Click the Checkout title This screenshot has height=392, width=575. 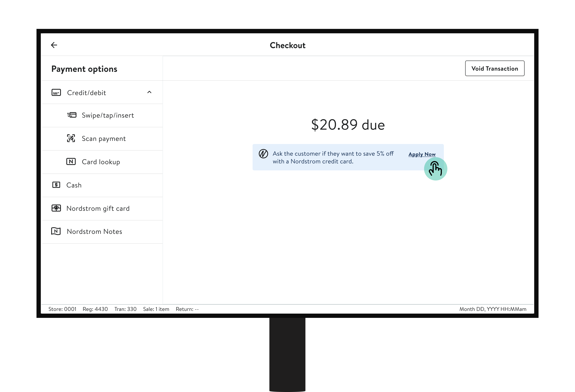(287, 45)
